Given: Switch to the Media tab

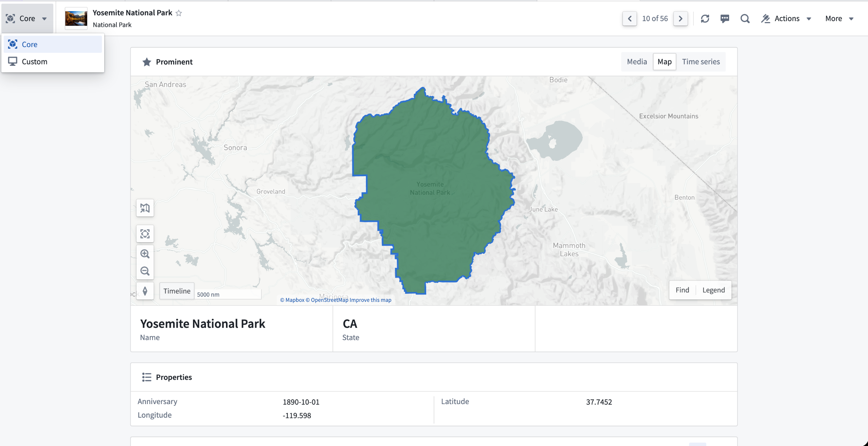Looking at the screenshot, I should 637,62.
